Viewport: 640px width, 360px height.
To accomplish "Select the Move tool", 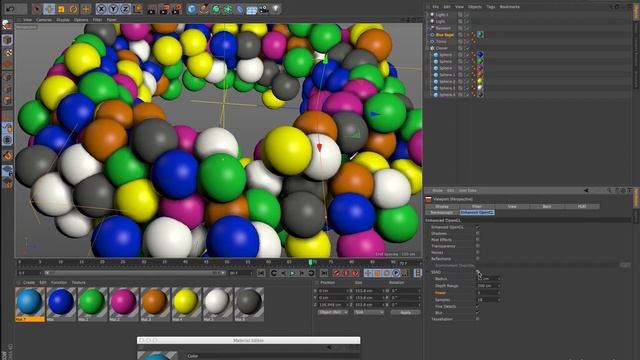I will (49, 9).
